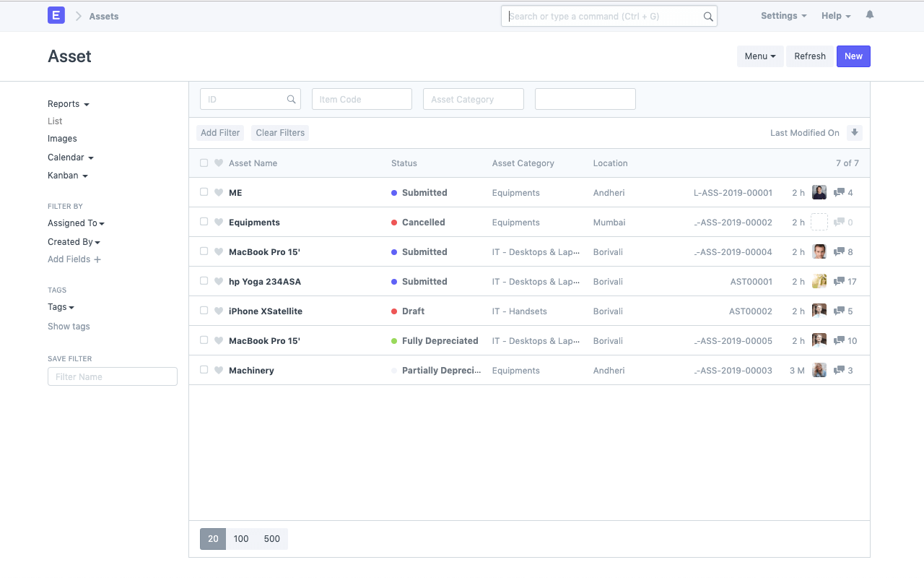Viewport: 924px width, 578px height.
Task: Click the New button
Action: pyautogui.click(x=853, y=56)
